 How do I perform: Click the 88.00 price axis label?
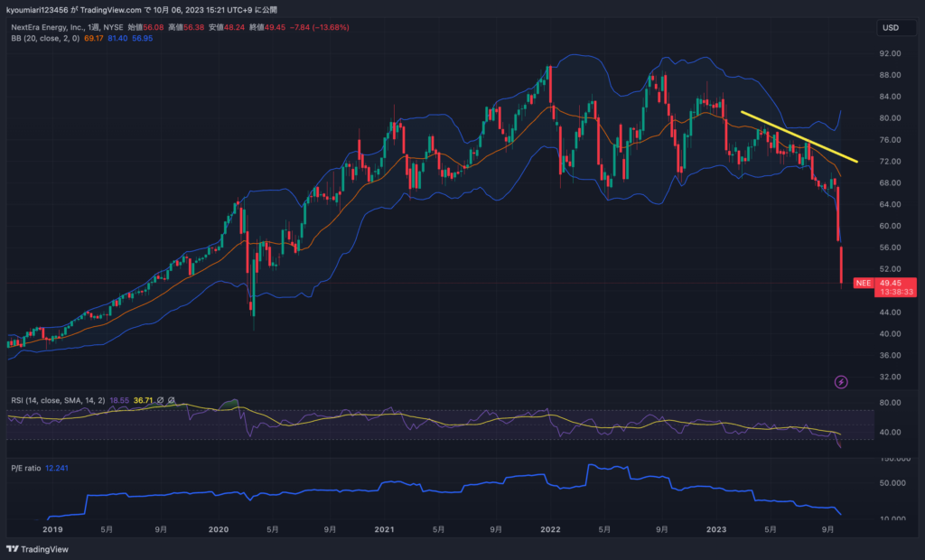point(890,75)
